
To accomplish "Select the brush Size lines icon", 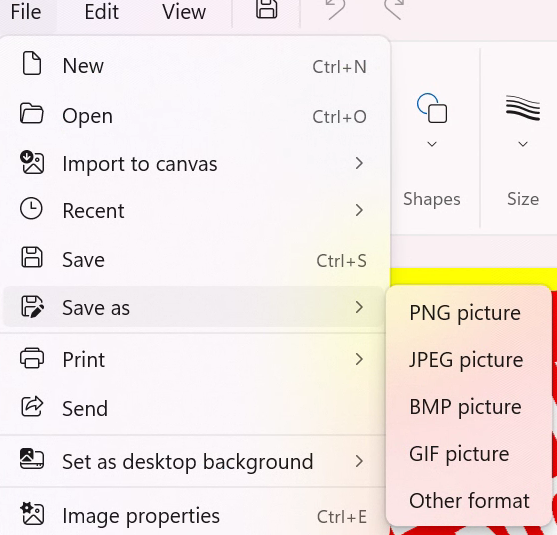I will 523,108.
